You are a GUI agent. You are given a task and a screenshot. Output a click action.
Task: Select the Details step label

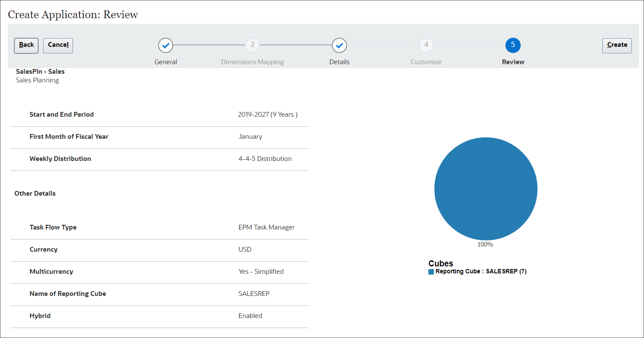tap(339, 62)
